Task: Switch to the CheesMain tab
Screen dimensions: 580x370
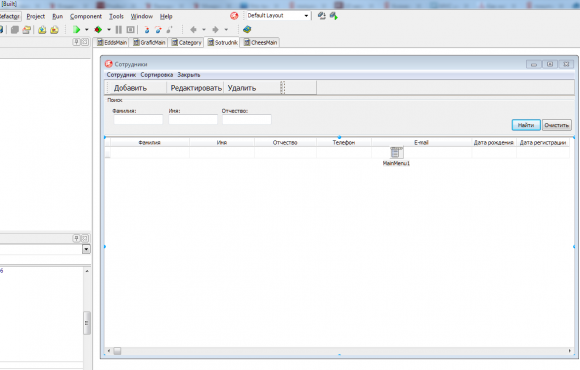Action: tap(260, 43)
